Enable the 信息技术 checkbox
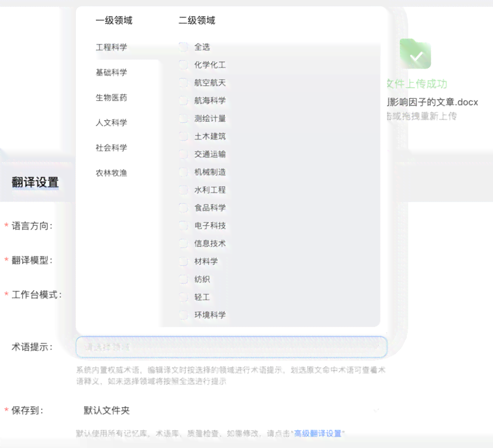 [x=183, y=243]
